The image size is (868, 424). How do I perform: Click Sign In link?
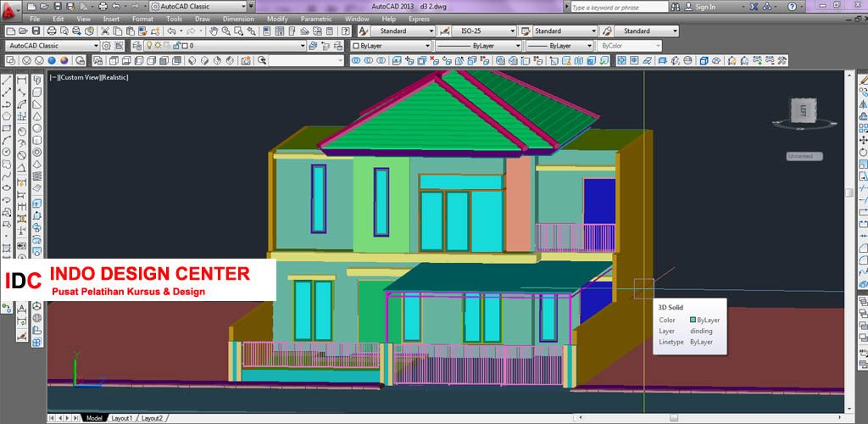[x=705, y=7]
